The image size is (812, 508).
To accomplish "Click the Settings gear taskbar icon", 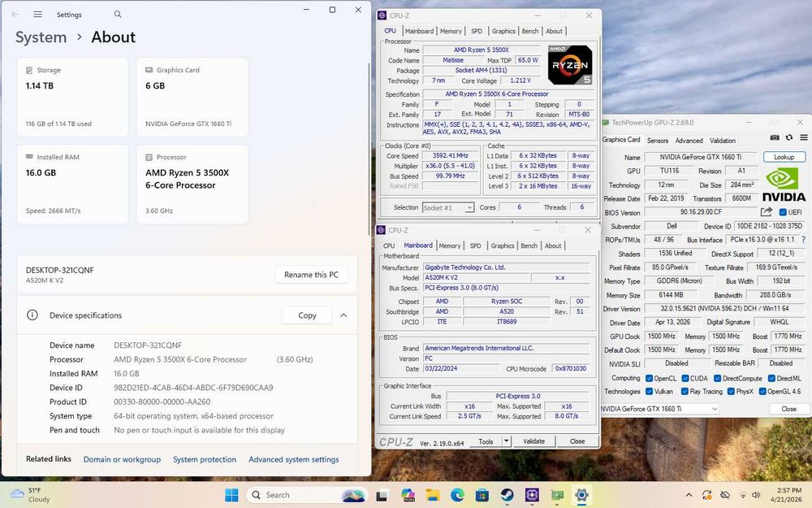I will [x=581, y=495].
